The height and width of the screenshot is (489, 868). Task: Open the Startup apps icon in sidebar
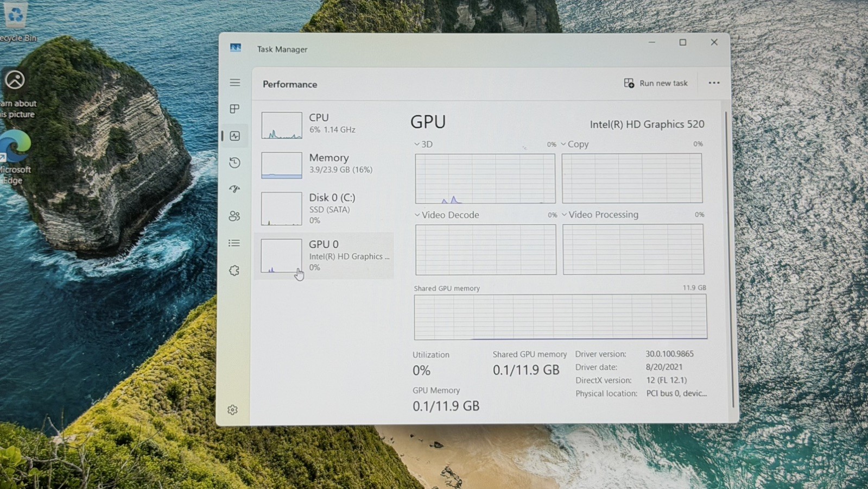pos(235,189)
